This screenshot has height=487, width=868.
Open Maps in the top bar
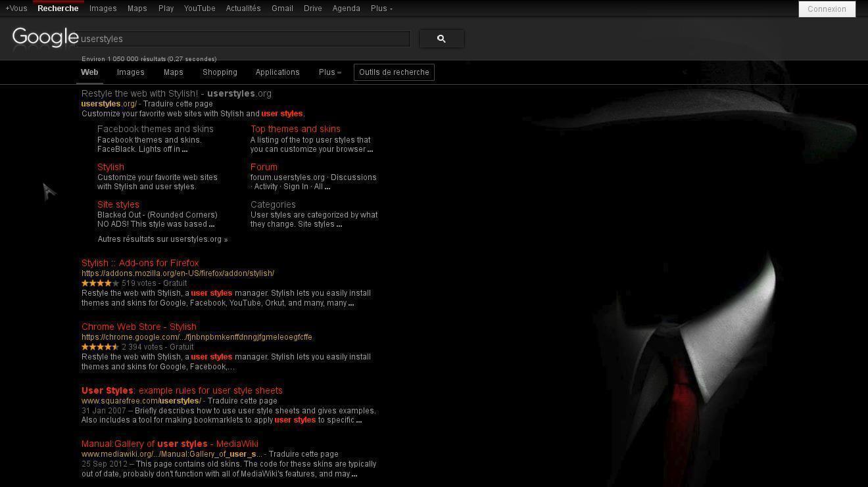pos(137,9)
